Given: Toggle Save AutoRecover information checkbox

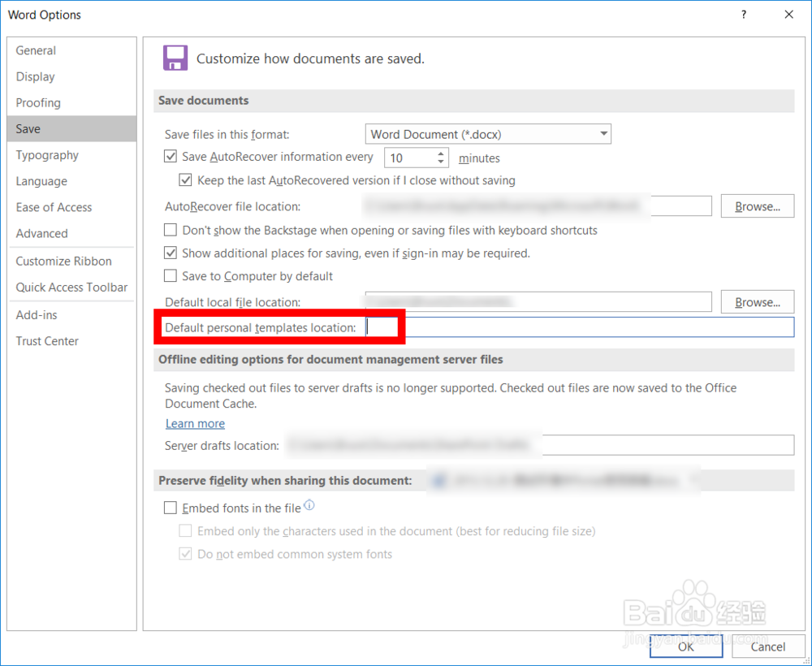Looking at the screenshot, I should [x=170, y=157].
